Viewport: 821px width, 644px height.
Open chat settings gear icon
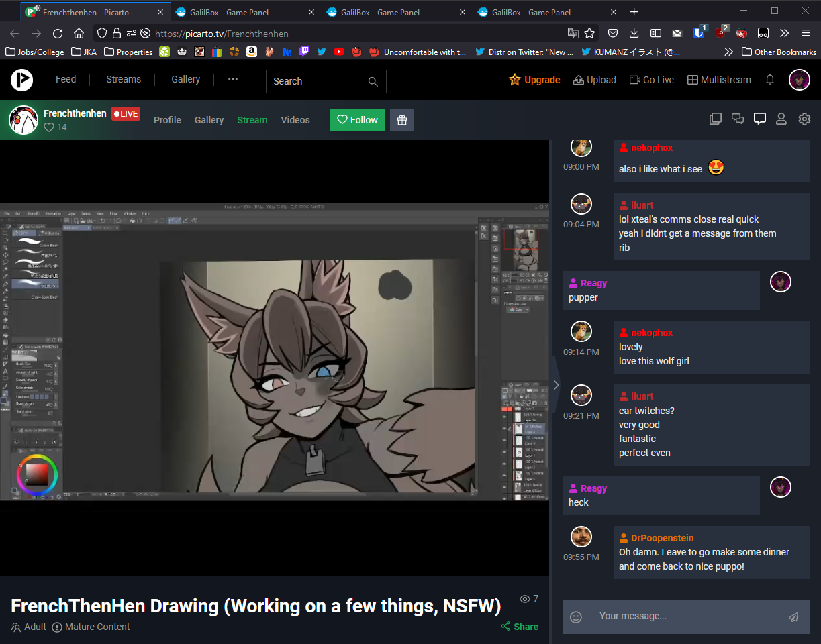(x=804, y=119)
